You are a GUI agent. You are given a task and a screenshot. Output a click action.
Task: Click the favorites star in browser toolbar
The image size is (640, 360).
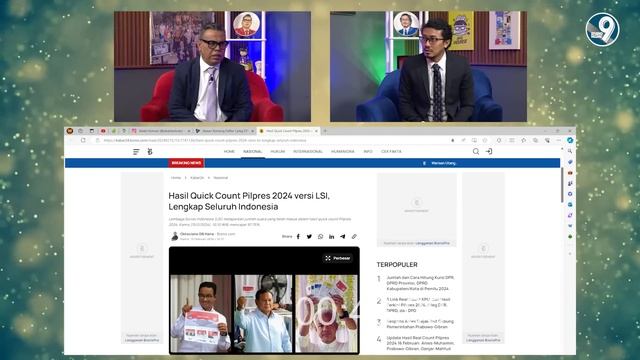tap(524, 140)
